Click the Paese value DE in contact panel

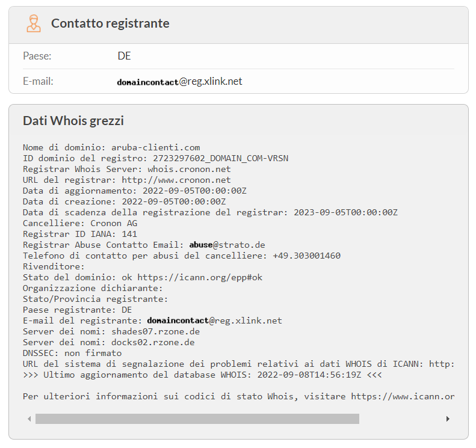(x=124, y=56)
